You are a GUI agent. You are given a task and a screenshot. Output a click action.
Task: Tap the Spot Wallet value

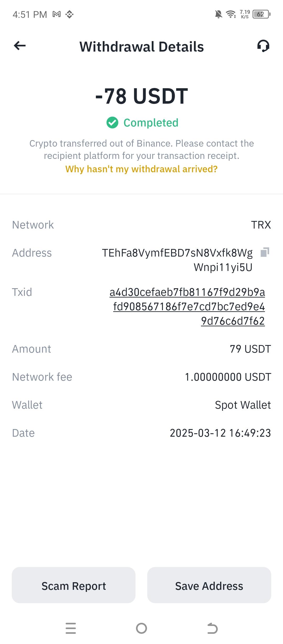click(243, 405)
